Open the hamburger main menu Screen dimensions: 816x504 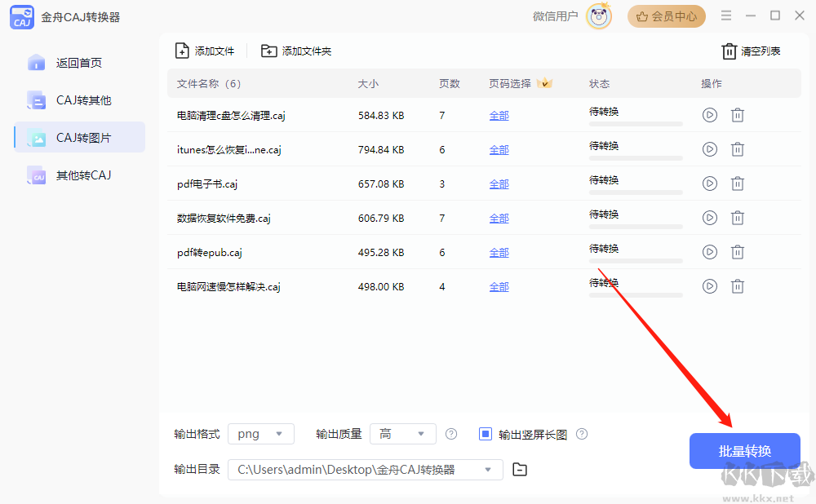(x=726, y=15)
